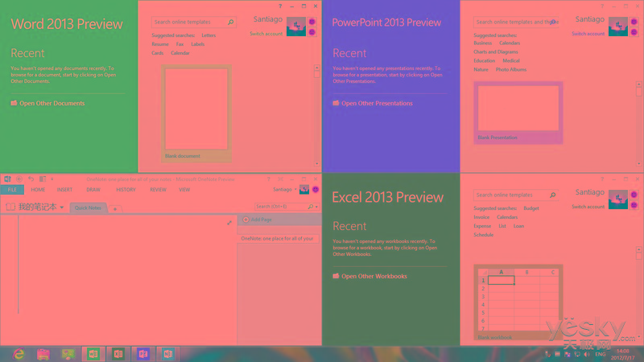The image size is (644, 362).
Task: Click the Resume suggested search in Word
Action: (x=160, y=44)
